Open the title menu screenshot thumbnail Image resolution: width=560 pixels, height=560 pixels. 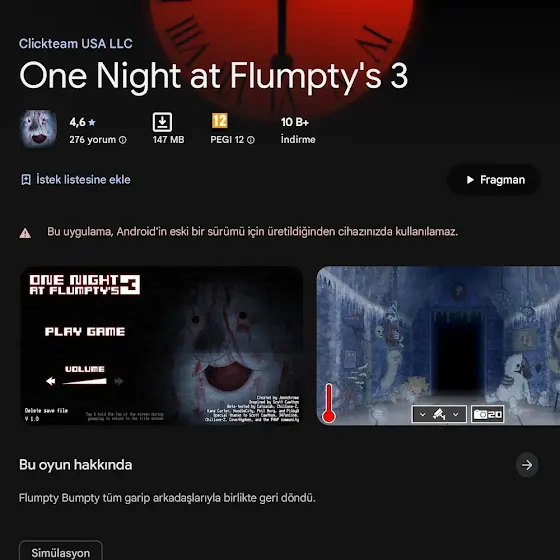[x=162, y=345]
